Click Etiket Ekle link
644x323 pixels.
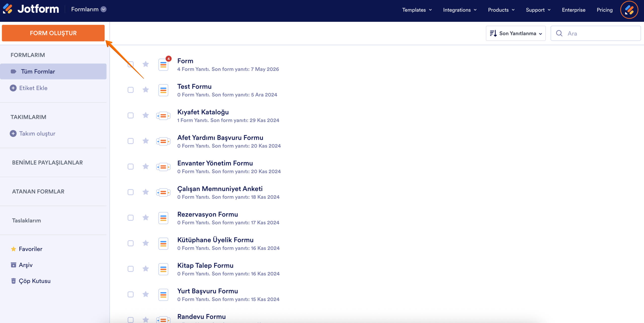[33, 88]
